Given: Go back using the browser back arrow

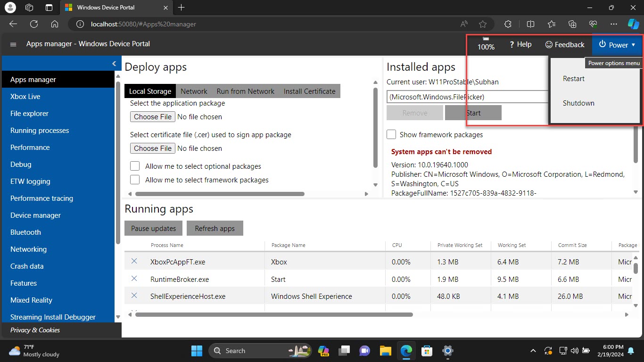Looking at the screenshot, I should [x=13, y=24].
